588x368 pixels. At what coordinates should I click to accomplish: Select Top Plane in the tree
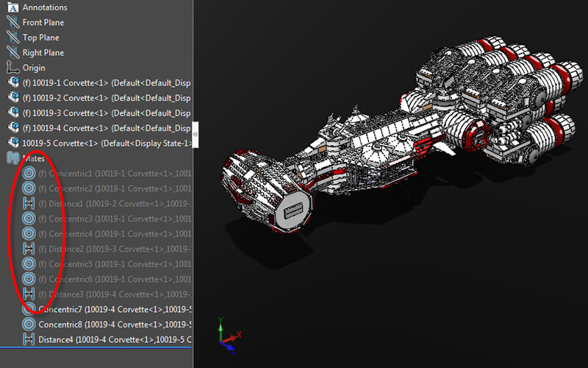click(x=41, y=38)
